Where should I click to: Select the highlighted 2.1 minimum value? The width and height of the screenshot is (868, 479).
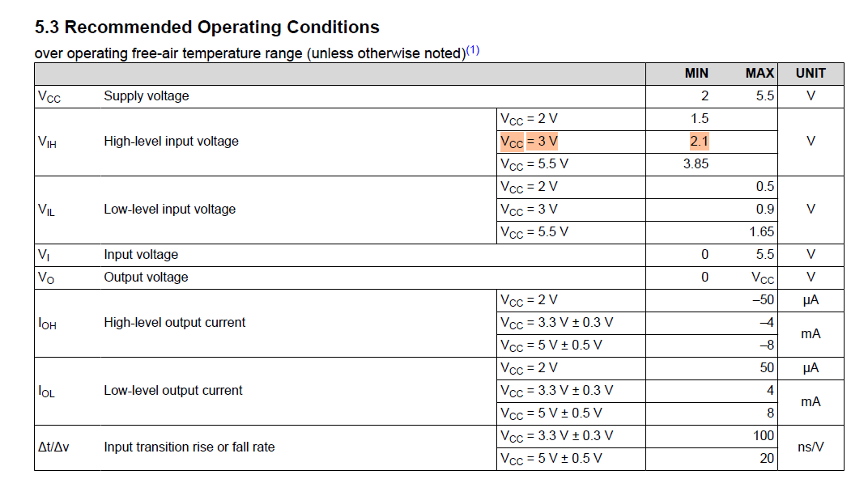click(x=699, y=142)
